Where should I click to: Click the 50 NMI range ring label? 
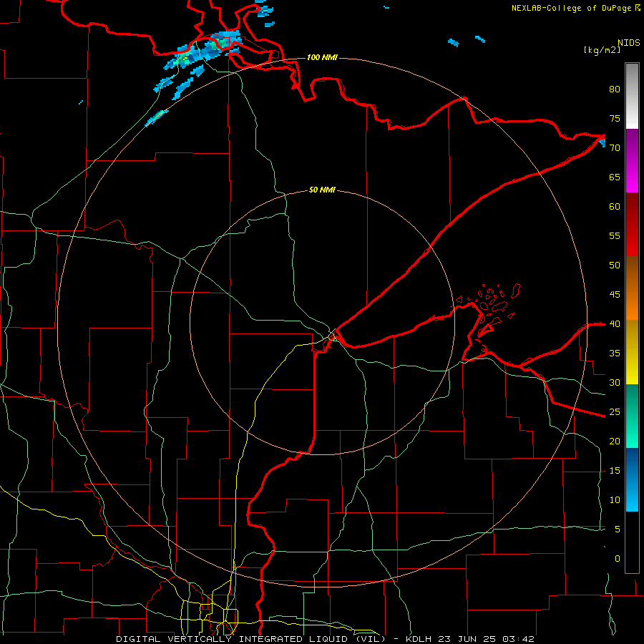tap(321, 190)
